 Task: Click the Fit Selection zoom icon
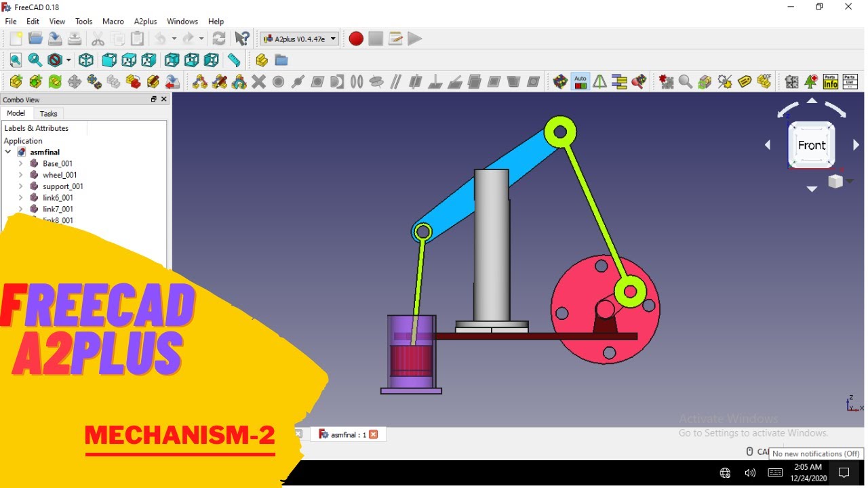click(x=35, y=60)
